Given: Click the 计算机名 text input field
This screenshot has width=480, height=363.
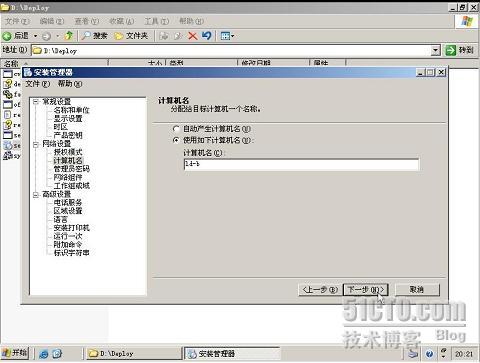Looking at the screenshot, I should click(x=301, y=164).
